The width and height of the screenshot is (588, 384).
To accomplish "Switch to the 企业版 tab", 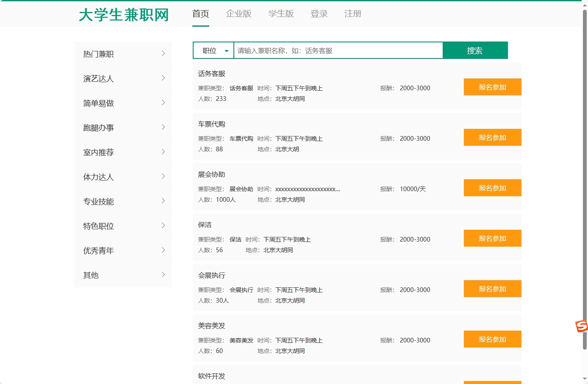I will (239, 14).
